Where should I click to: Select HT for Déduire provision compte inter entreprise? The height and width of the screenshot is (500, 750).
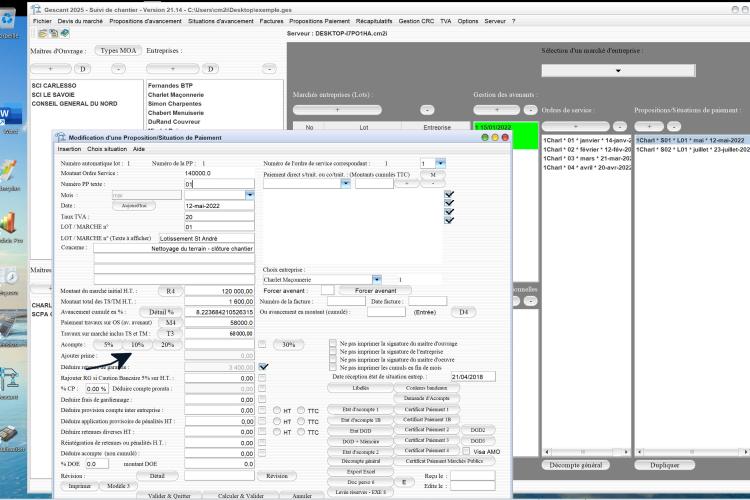coord(277,411)
